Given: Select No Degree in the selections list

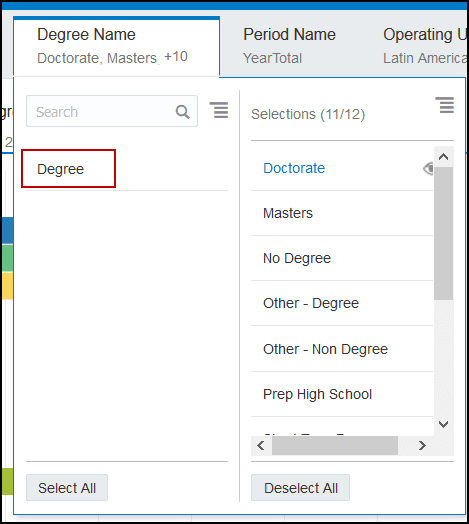Looking at the screenshot, I should pyautogui.click(x=297, y=258).
